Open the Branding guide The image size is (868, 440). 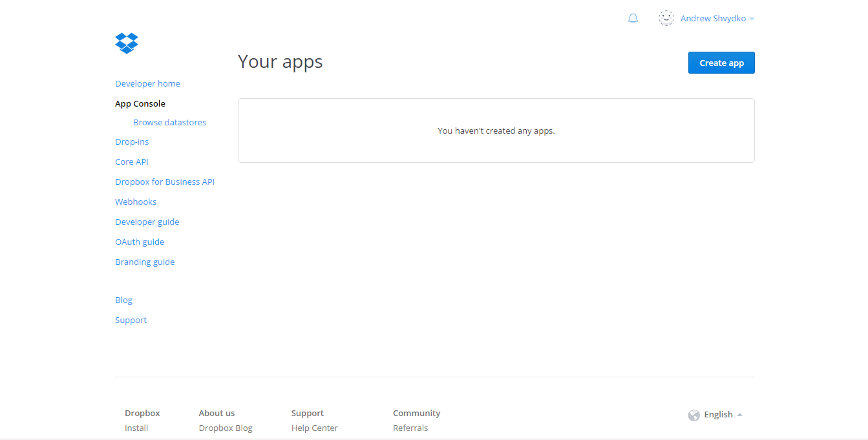[x=145, y=262]
